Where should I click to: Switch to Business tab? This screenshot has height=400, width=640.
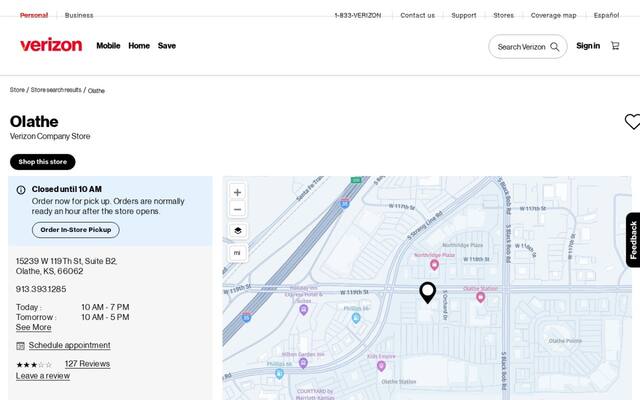[x=79, y=16]
